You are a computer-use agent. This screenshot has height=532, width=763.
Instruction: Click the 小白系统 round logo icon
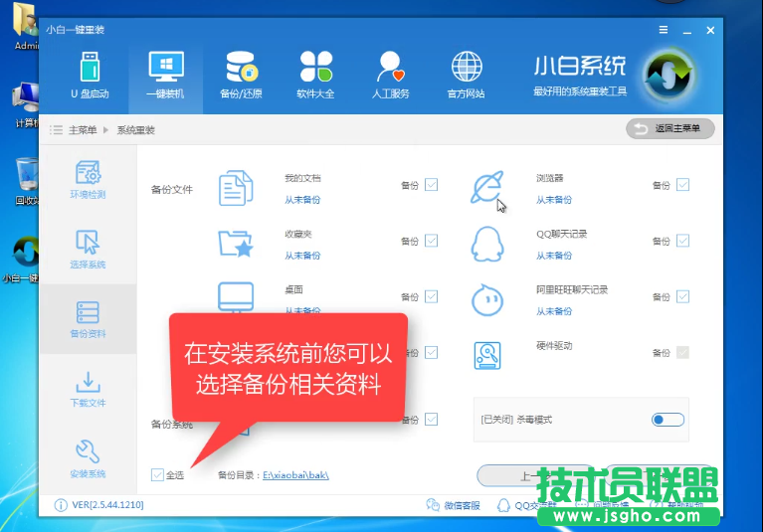669,76
